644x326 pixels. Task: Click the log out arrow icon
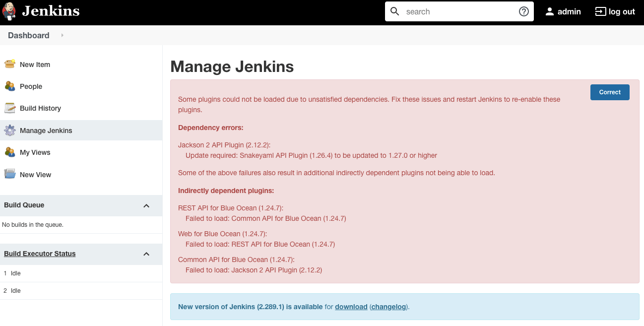pyautogui.click(x=600, y=11)
